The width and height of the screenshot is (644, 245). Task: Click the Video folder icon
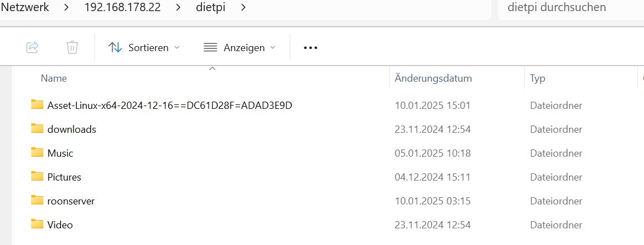(37, 224)
